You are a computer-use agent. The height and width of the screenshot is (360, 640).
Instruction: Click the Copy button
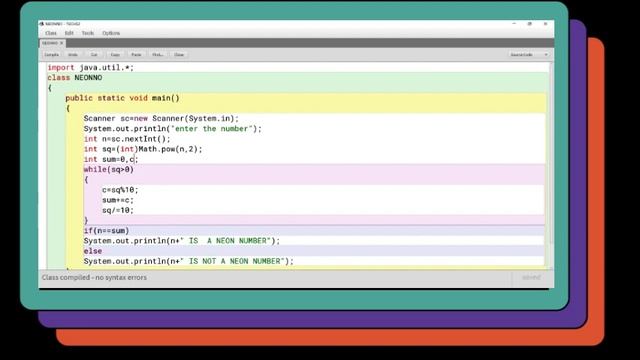click(x=115, y=55)
